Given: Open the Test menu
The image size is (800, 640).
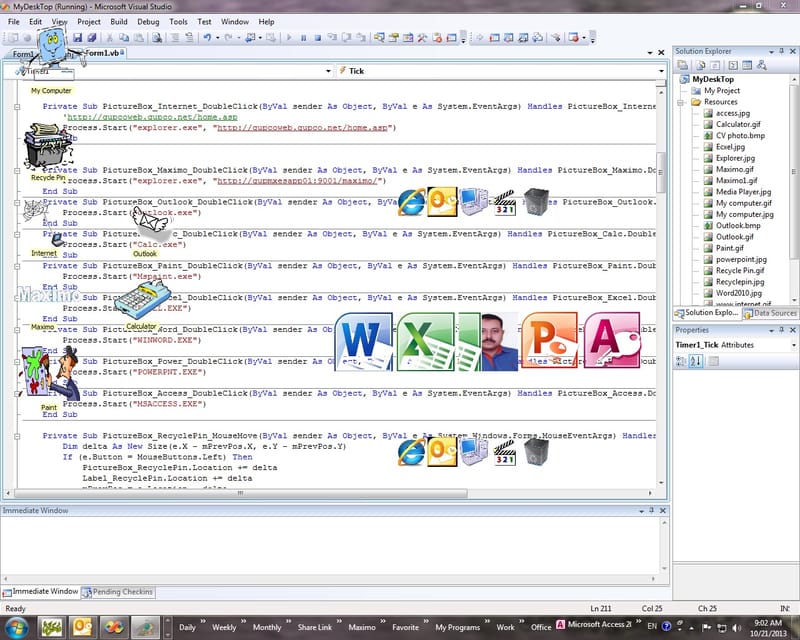Looking at the screenshot, I should coord(204,22).
